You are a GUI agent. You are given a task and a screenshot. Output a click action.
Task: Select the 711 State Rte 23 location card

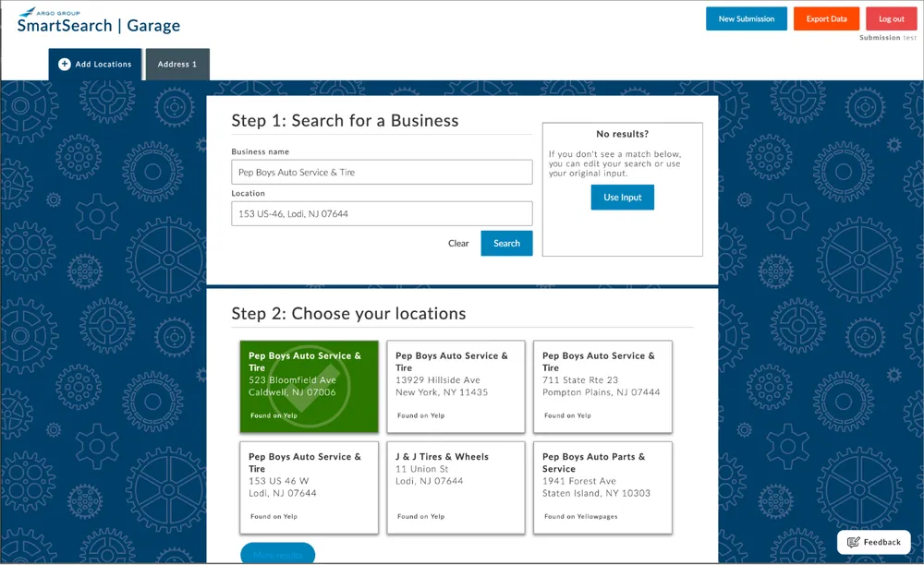click(x=602, y=386)
